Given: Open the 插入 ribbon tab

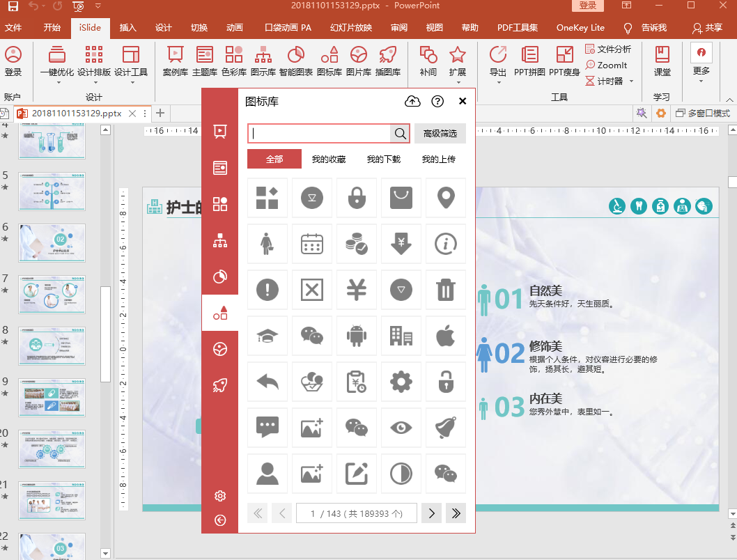Looking at the screenshot, I should pyautogui.click(x=128, y=28).
